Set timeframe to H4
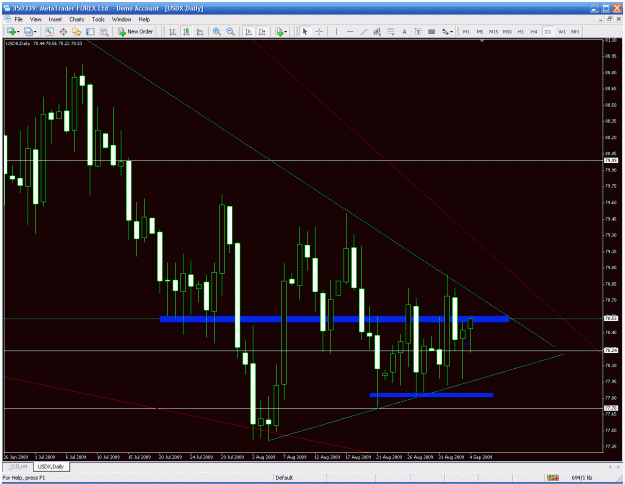This screenshot has width=625, height=484. [x=534, y=31]
